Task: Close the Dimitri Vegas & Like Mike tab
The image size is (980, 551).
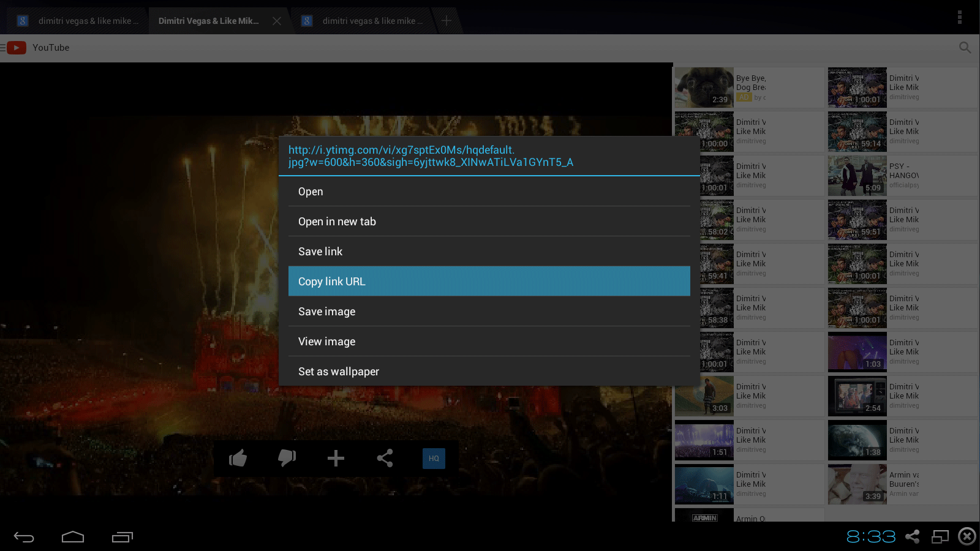Action: pos(277,21)
